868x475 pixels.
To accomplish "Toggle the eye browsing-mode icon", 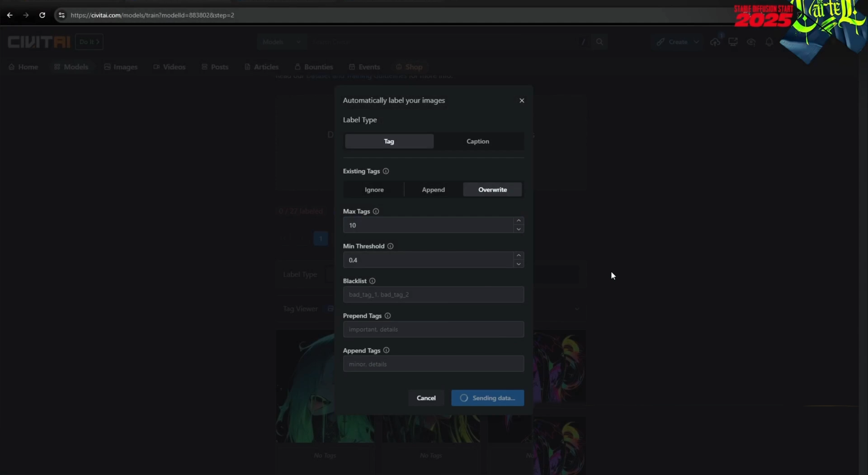I will pos(751,42).
